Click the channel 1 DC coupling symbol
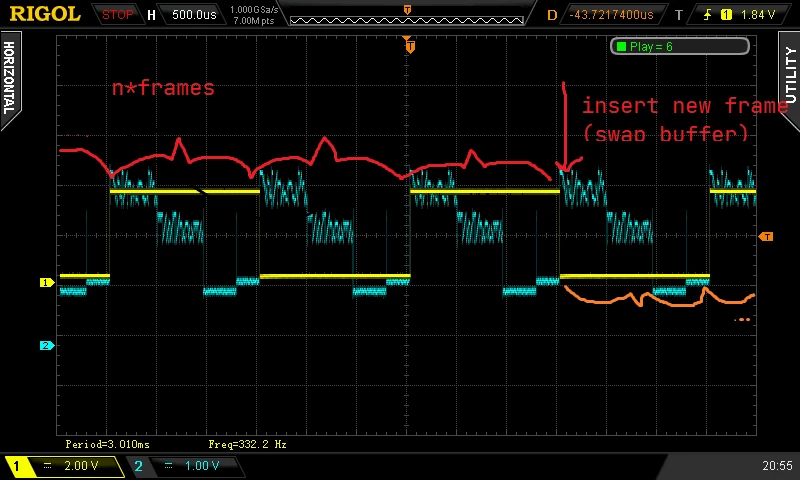 pyautogui.click(x=47, y=465)
